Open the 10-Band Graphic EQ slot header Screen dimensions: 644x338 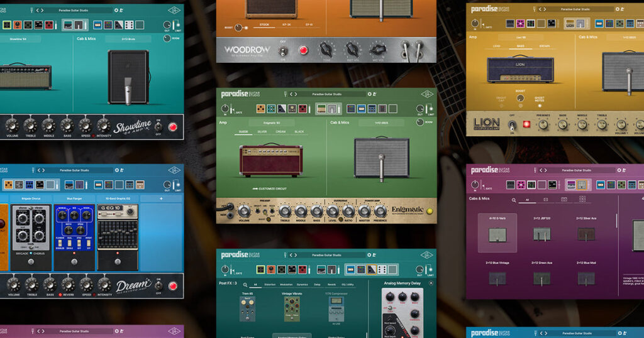pyautogui.click(x=118, y=199)
